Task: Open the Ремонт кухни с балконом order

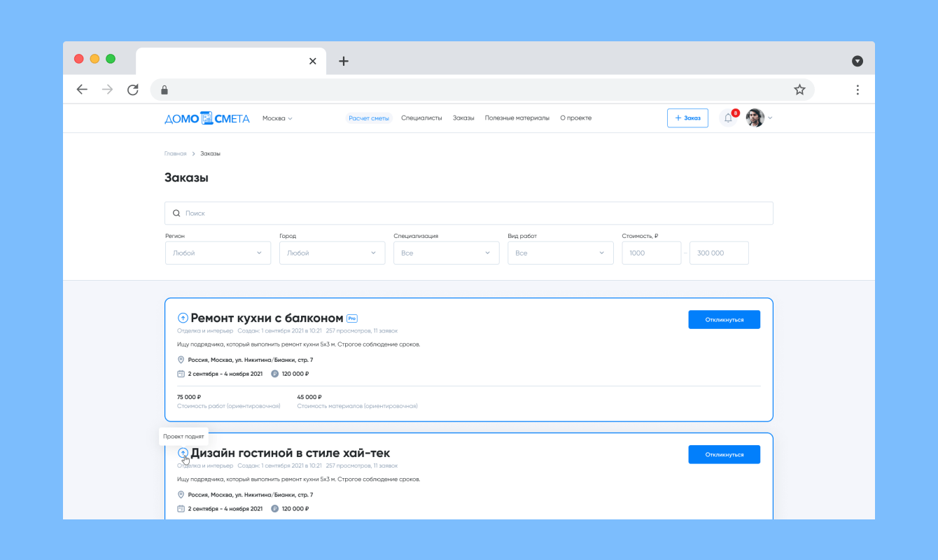Action: pyautogui.click(x=267, y=318)
